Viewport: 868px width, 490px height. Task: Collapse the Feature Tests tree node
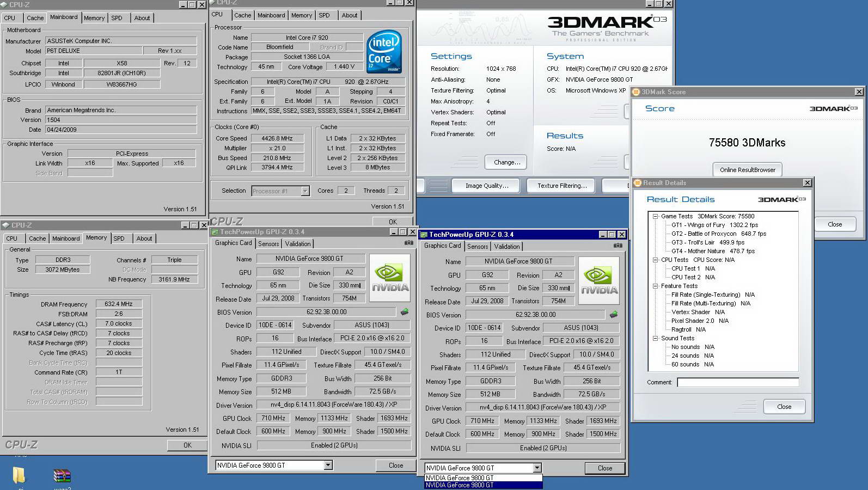(656, 286)
